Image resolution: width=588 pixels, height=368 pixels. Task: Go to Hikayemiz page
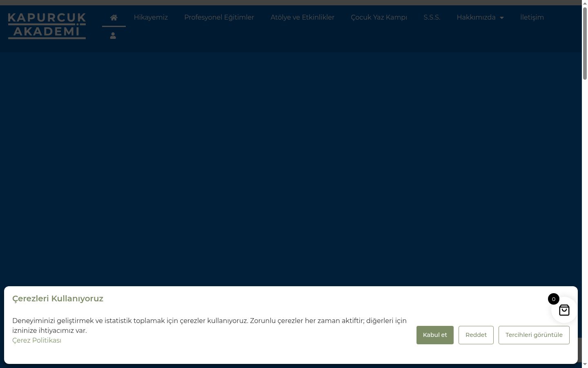click(151, 17)
